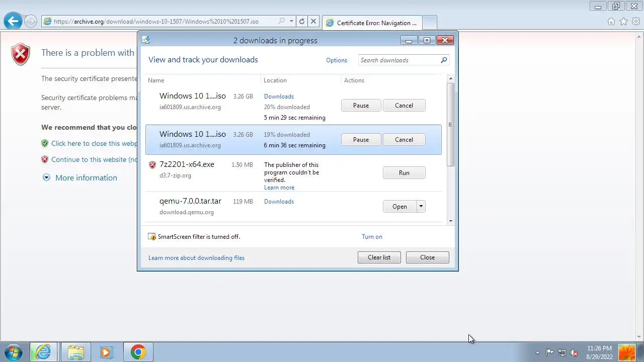Click the downloads list vertical scrollbar thumb
The height and width of the screenshot is (362, 644).
pos(451,125)
